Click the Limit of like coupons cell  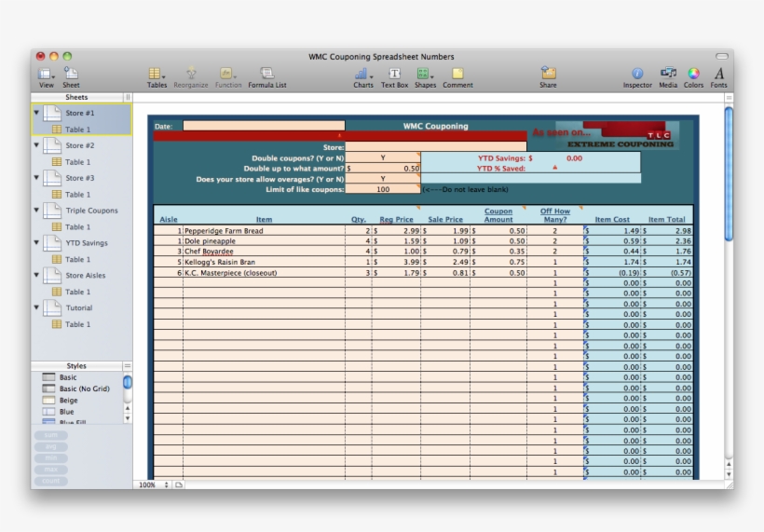tap(383, 189)
